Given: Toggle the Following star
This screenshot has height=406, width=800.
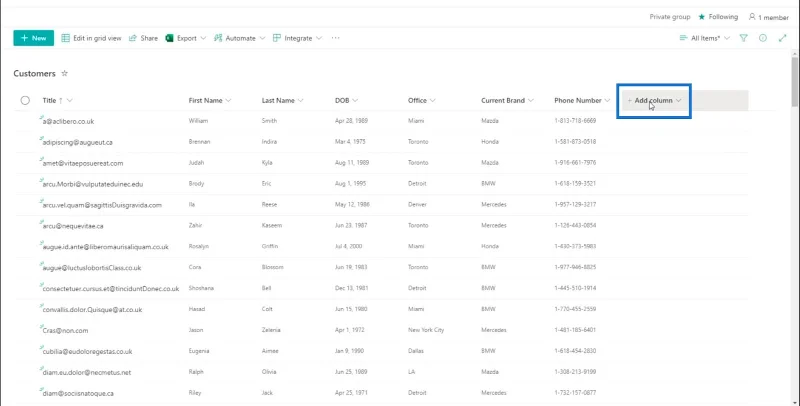Looking at the screenshot, I should tap(702, 17).
